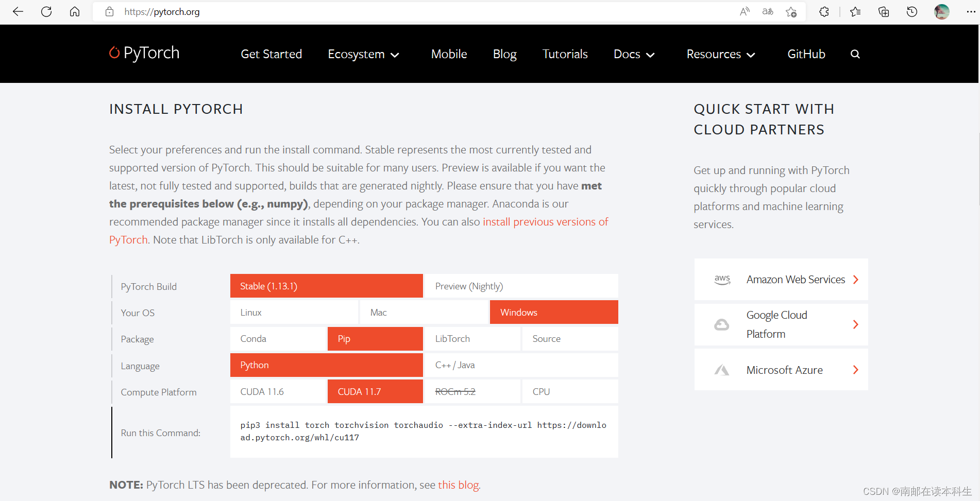This screenshot has height=501, width=980.
Task: Click the Amazon Web Services chevron arrow
Action: click(x=856, y=280)
